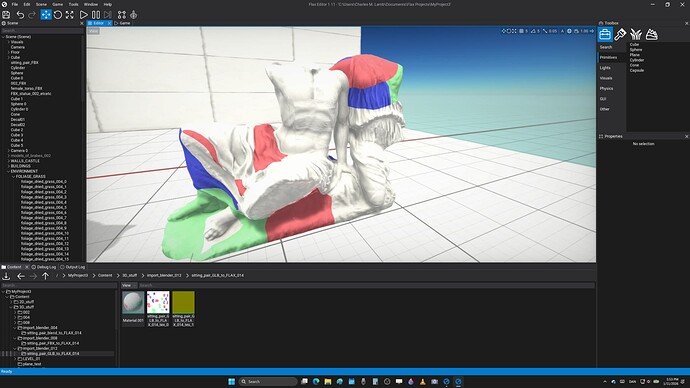This screenshot has height=388, width=690.
Task: Click the Scene panel search field
Action: pos(42,31)
